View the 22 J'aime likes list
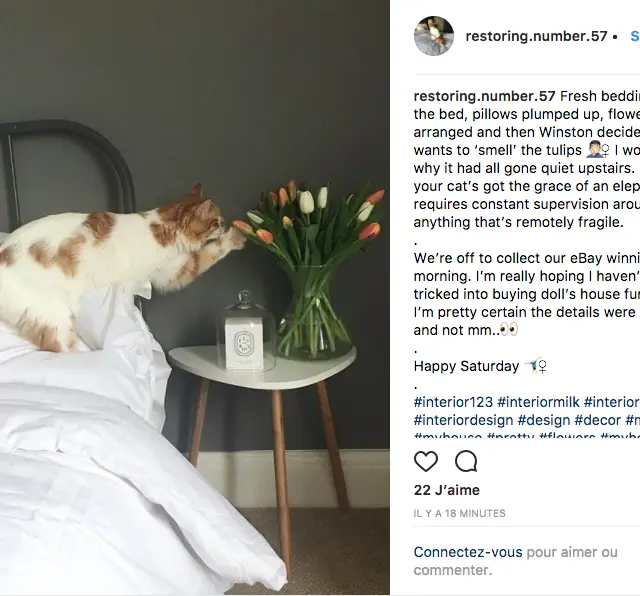Image resolution: width=640 pixels, height=596 pixels. point(447,490)
